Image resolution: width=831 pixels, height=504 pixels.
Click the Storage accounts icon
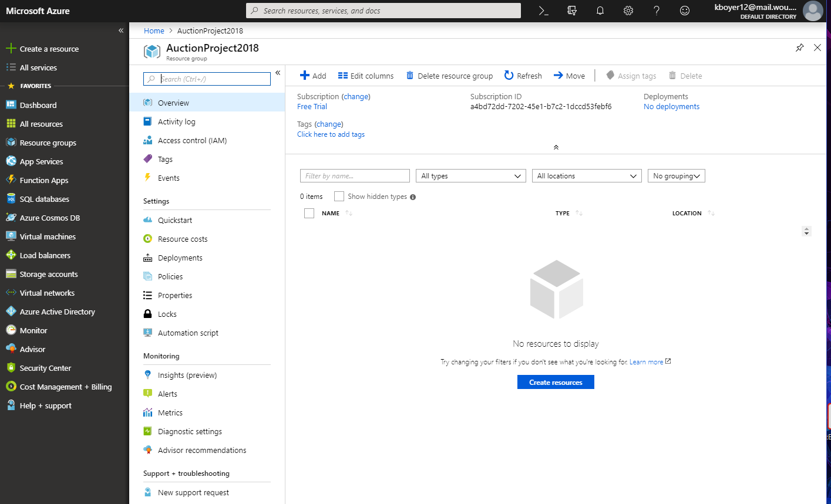[11, 274]
